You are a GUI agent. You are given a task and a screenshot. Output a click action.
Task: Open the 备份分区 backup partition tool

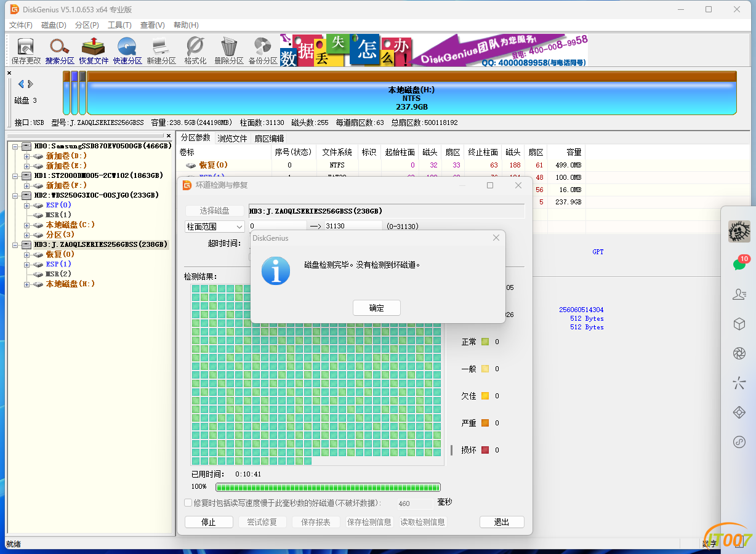(262, 49)
